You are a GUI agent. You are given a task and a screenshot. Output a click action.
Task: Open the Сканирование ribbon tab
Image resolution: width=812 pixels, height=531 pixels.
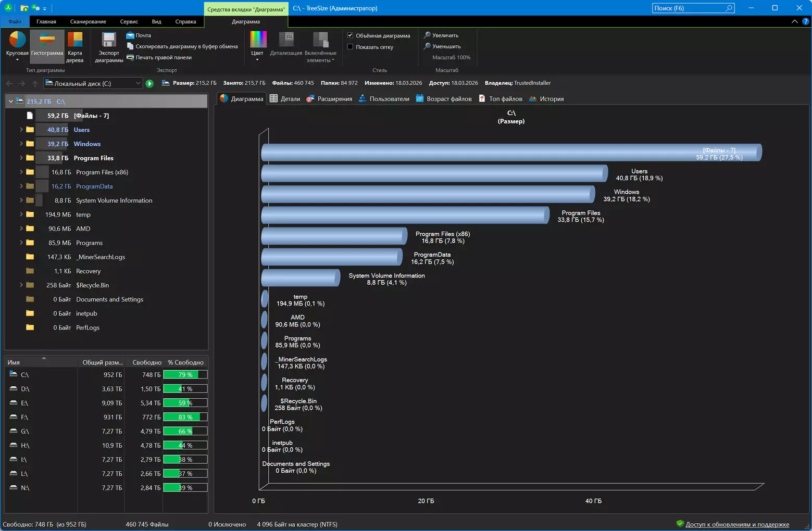[88, 21]
